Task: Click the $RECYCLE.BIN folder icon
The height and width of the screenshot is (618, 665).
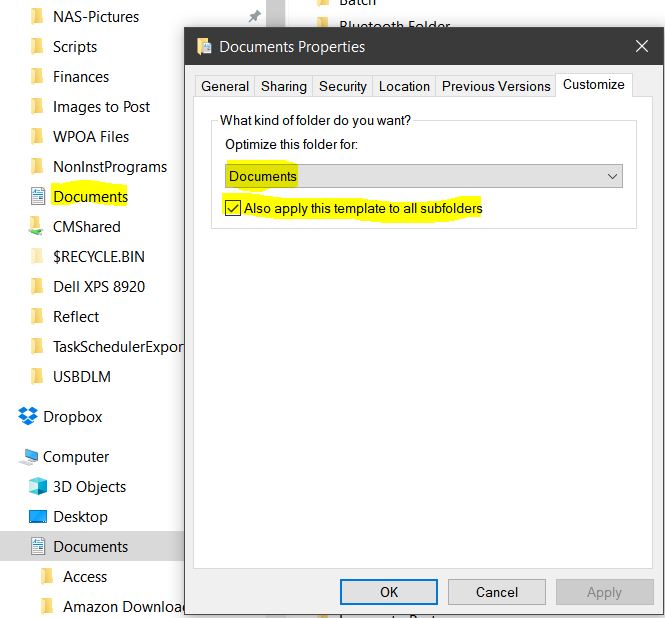Action: pyautogui.click(x=38, y=257)
